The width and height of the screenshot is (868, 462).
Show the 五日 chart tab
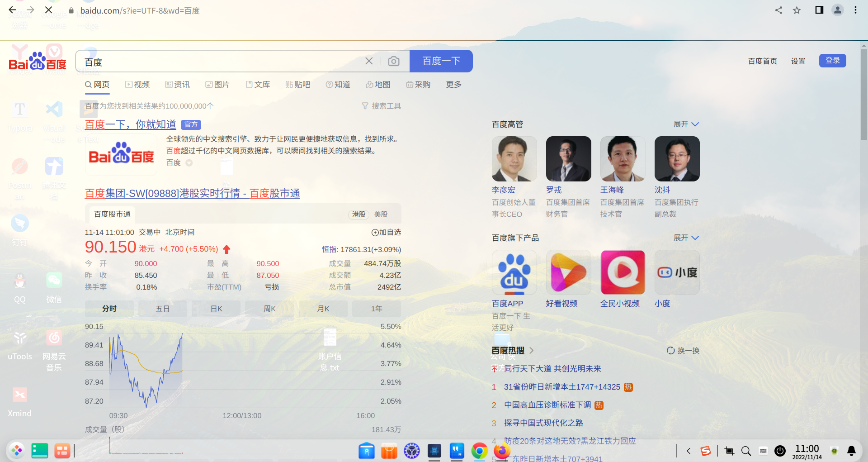[x=163, y=309]
